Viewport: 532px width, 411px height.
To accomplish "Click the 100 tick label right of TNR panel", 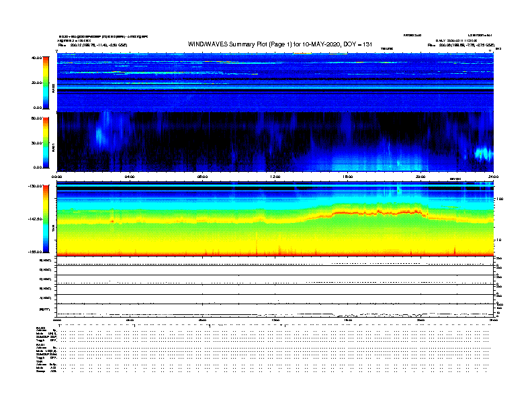I will point(500,199).
